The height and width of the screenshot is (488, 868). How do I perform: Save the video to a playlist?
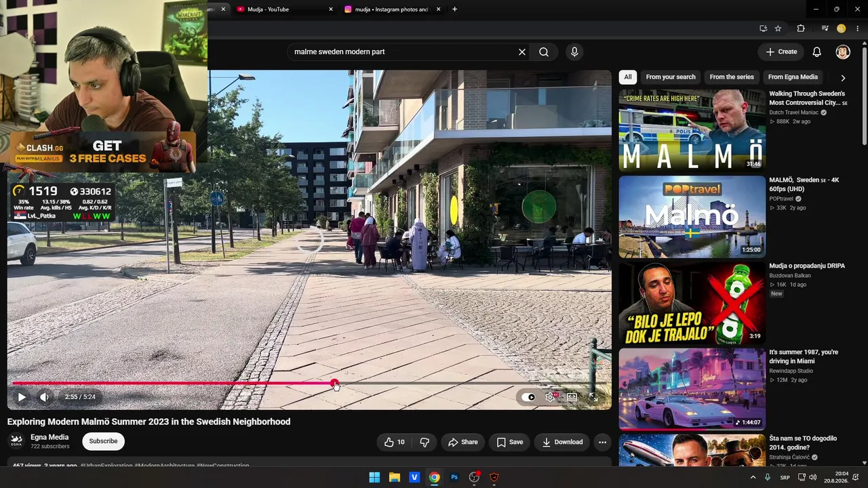509,442
